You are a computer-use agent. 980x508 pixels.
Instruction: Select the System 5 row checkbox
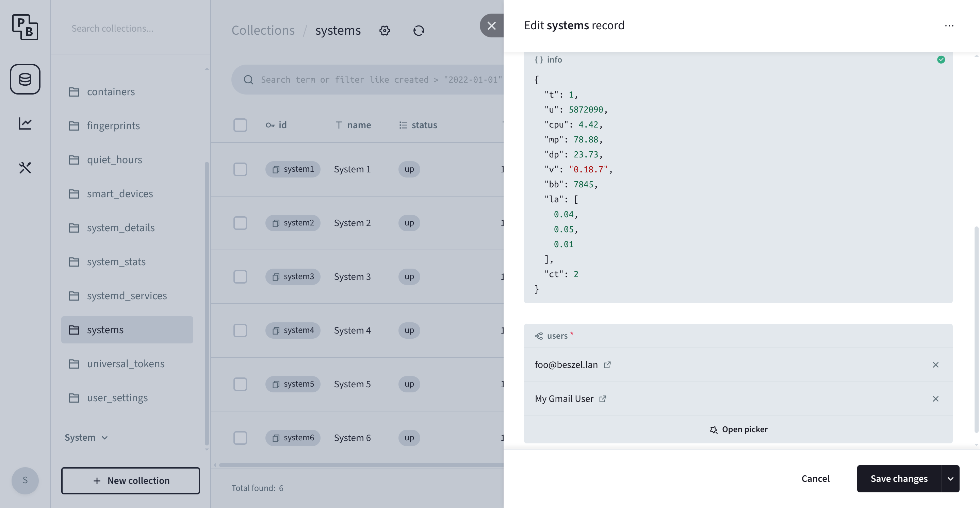click(240, 384)
